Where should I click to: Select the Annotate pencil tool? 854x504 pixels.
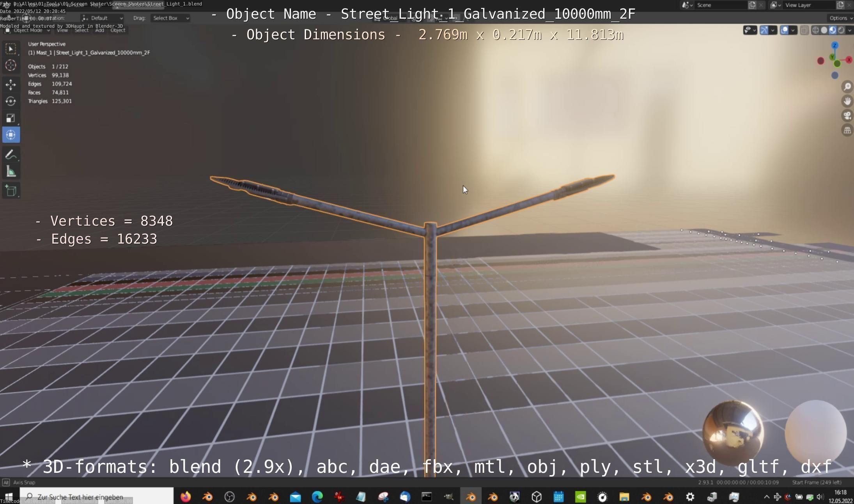click(x=11, y=155)
